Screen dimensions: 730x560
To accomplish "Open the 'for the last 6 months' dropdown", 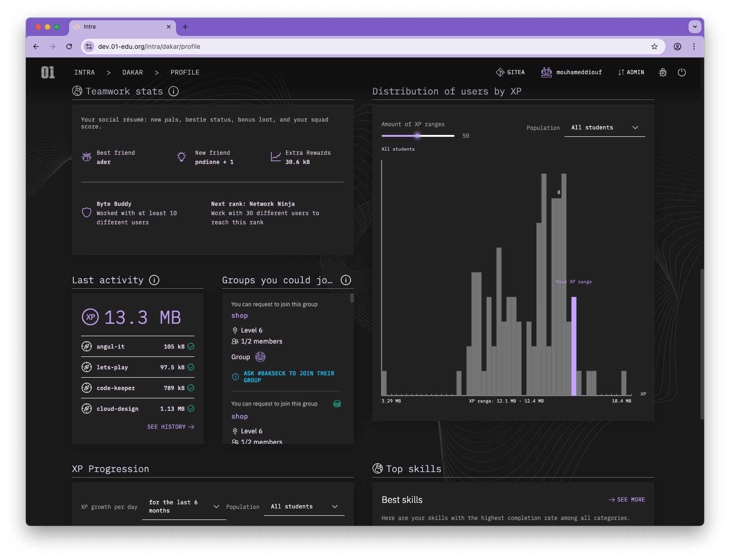I will [x=183, y=507].
